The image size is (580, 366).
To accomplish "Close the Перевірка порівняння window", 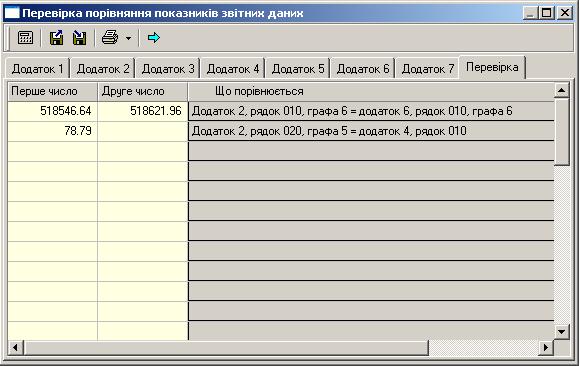I will click(x=565, y=13).
